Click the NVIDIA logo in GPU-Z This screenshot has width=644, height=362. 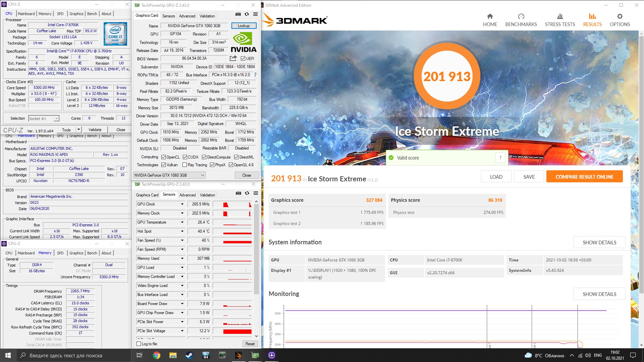pyautogui.click(x=244, y=42)
